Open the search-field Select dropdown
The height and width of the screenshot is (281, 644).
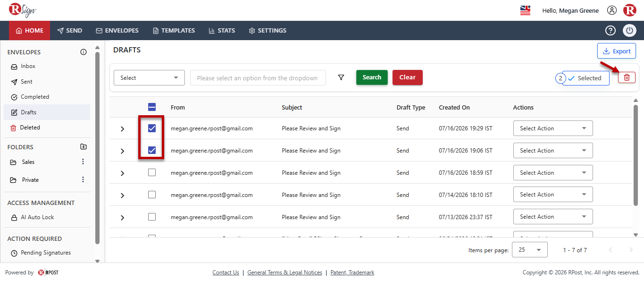[150, 78]
